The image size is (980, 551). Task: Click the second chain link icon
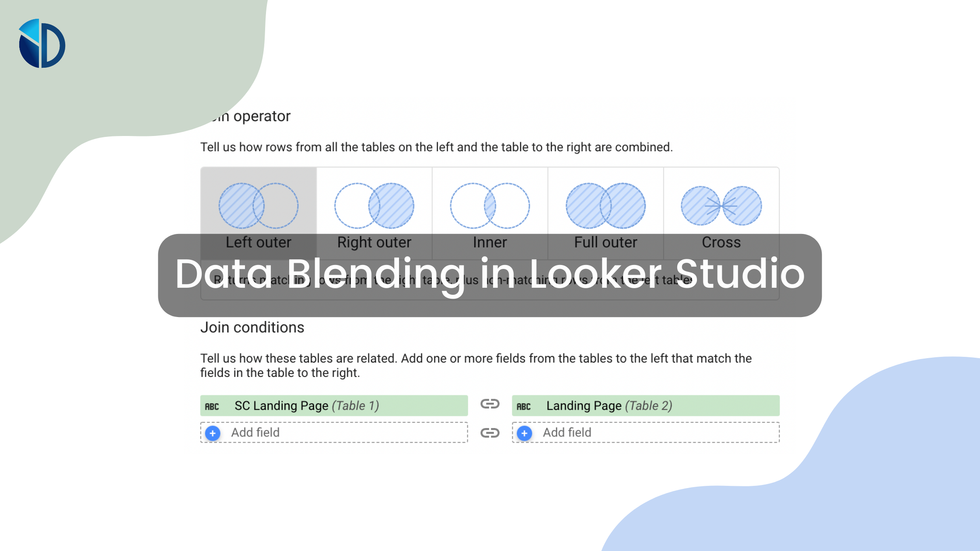[490, 432]
